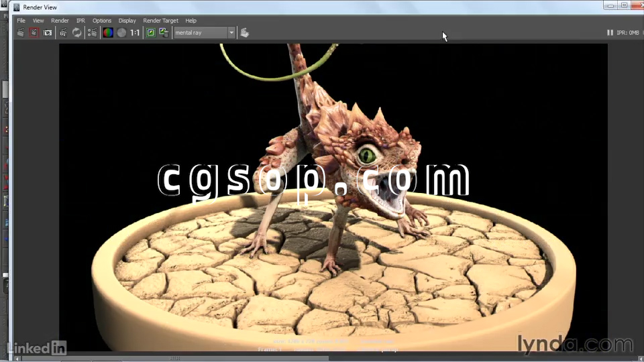Viewport: 644px width, 362px height.
Task: Click the Render region icon with red border
Action: pos(34,32)
